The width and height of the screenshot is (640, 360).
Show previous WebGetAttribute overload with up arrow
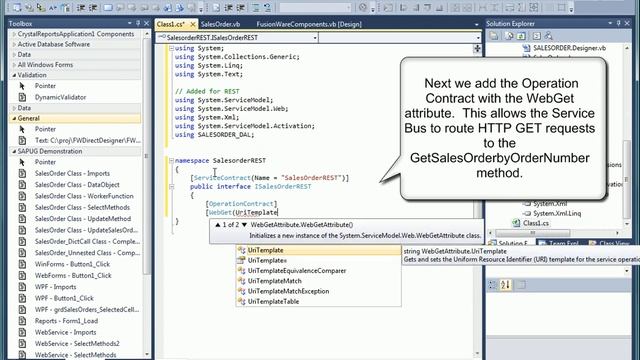pyautogui.click(x=218, y=225)
